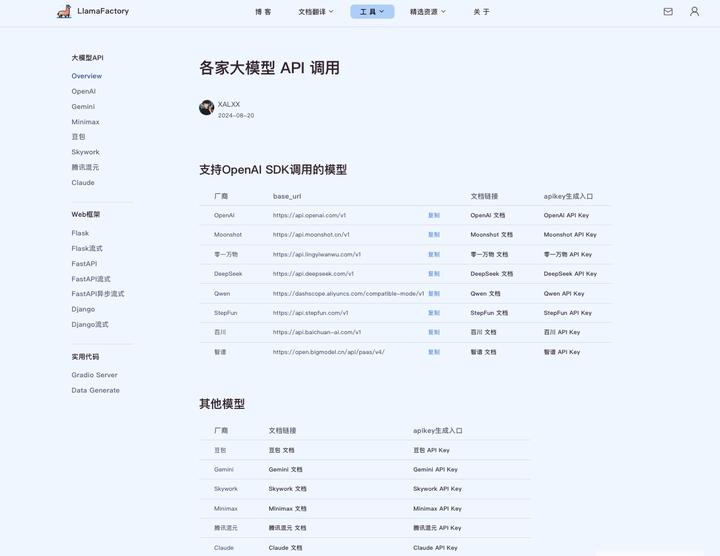Screen dimensions: 720x556
Task: Open the 博客 menu item
Action: [263, 12]
